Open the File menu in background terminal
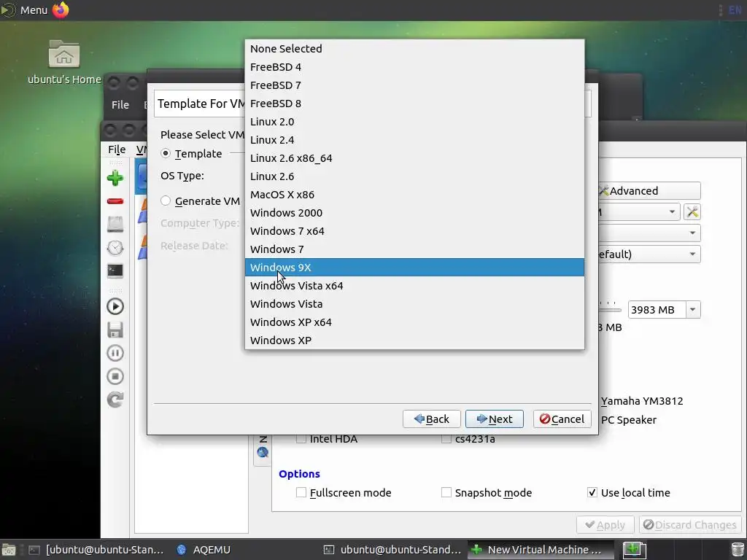 pos(120,105)
